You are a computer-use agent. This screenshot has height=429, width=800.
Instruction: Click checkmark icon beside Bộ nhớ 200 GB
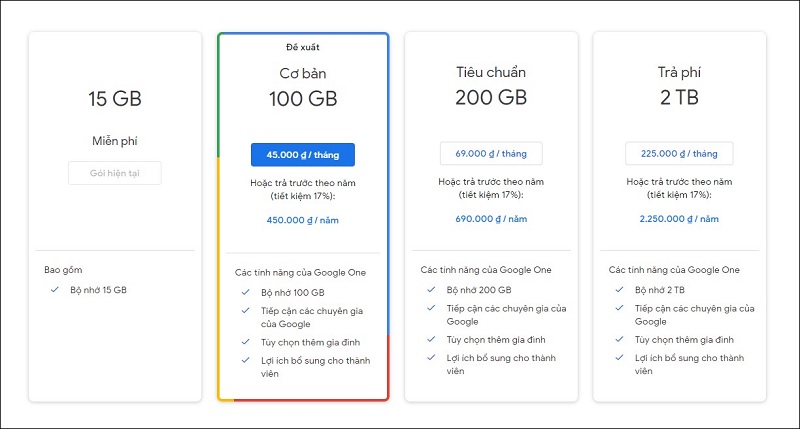431,290
